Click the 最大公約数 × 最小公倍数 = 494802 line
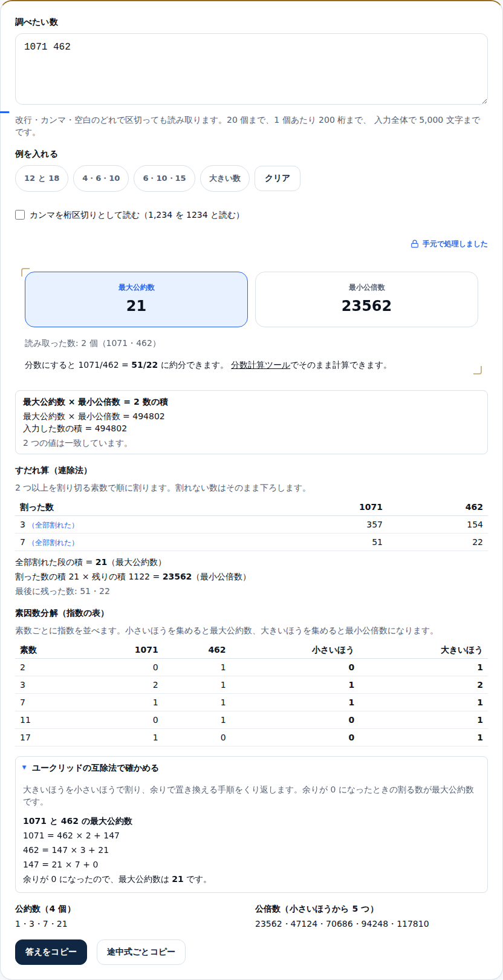The height and width of the screenshot is (980, 503). coord(94,417)
